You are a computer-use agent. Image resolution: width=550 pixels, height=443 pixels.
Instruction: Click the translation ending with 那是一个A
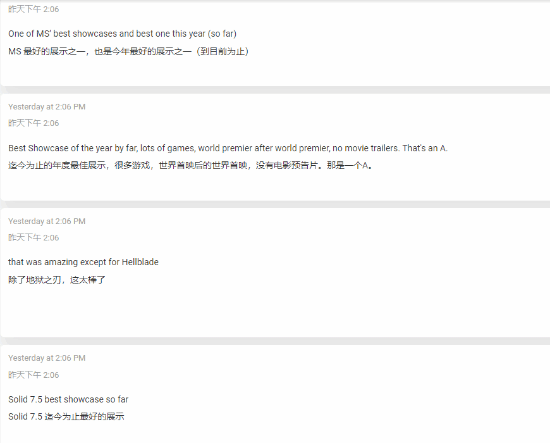[190, 165]
